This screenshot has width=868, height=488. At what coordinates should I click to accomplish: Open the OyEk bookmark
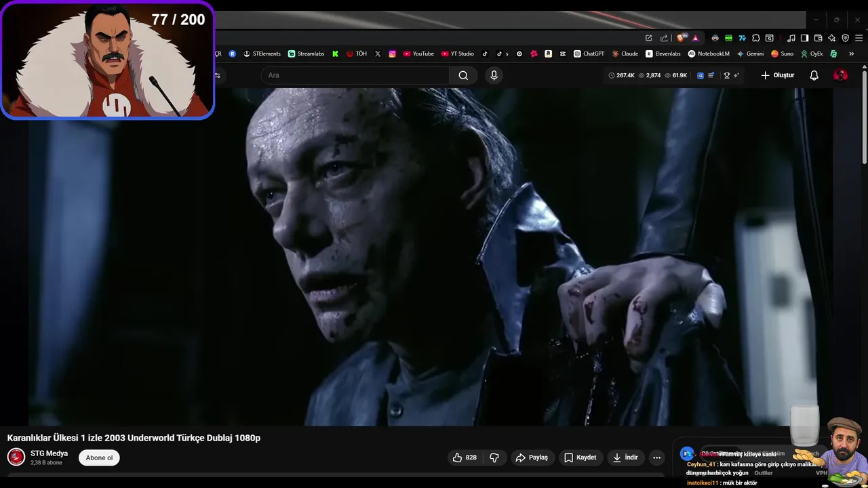click(812, 54)
